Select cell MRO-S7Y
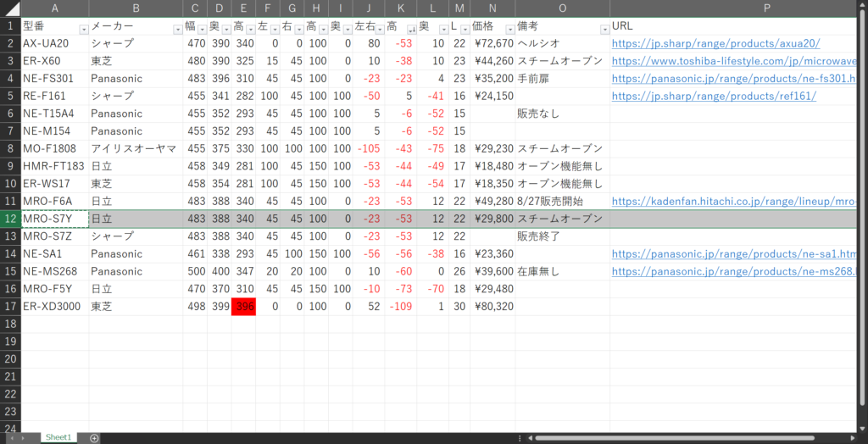The width and height of the screenshot is (868, 444). click(55, 219)
